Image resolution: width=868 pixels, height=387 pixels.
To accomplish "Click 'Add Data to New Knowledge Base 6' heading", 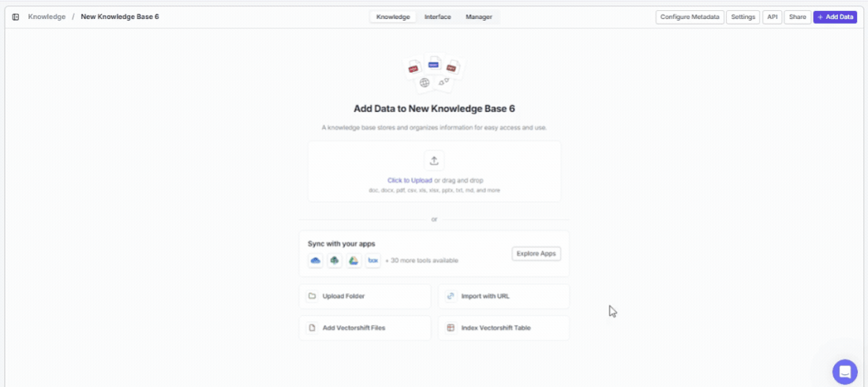I will (x=434, y=109).
